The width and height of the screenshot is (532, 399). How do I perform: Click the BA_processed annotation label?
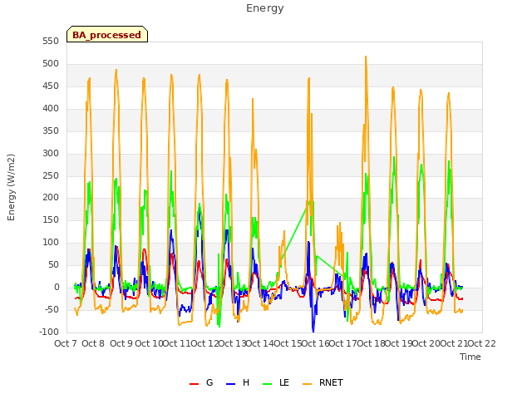point(107,34)
